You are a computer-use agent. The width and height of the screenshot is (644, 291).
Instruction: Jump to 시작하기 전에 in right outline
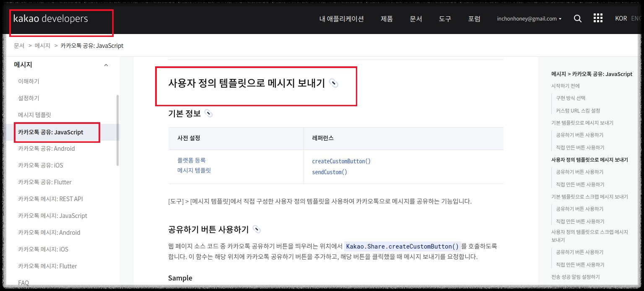pos(566,86)
